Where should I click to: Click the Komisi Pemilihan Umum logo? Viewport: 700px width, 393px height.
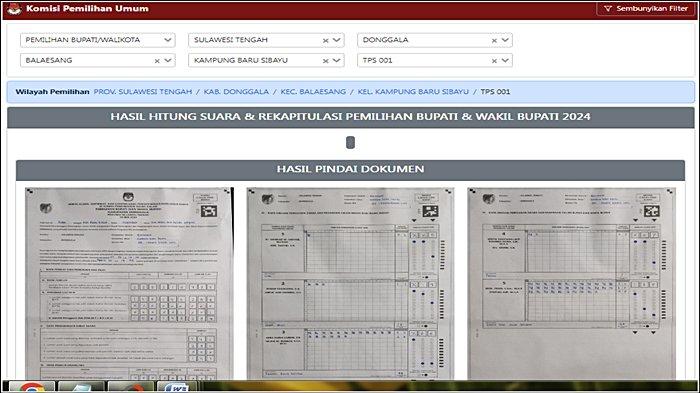tap(14, 8)
